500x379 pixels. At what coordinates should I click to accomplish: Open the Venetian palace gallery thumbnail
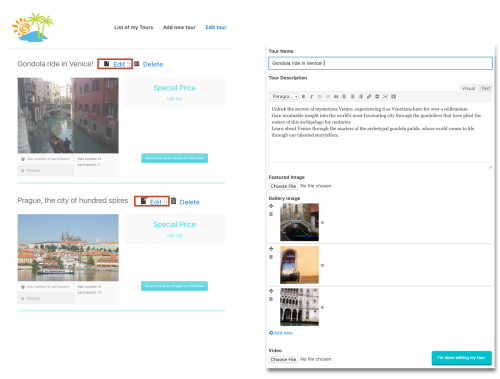coord(299,307)
